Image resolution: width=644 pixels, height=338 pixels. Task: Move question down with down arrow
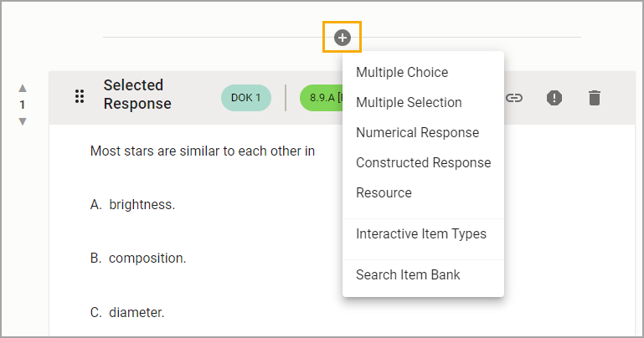point(23,121)
